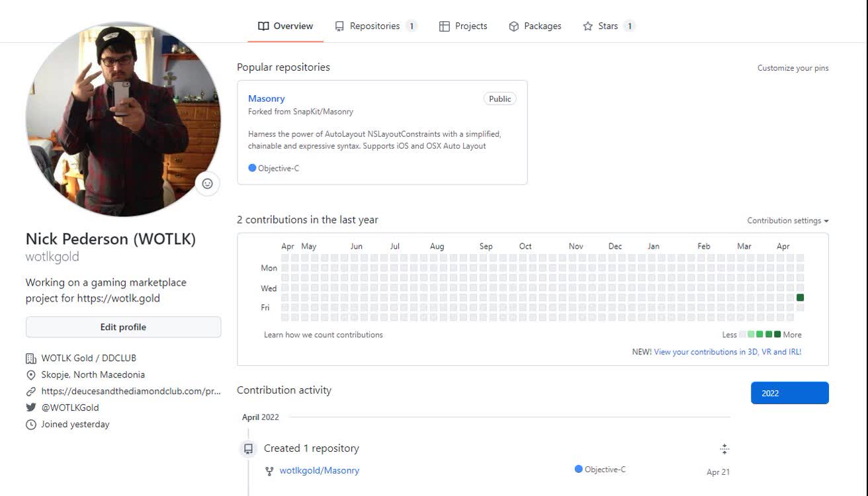The height and width of the screenshot is (496, 868).
Task: Click the Skopje, North Macedonia location text
Action: tap(93, 374)
